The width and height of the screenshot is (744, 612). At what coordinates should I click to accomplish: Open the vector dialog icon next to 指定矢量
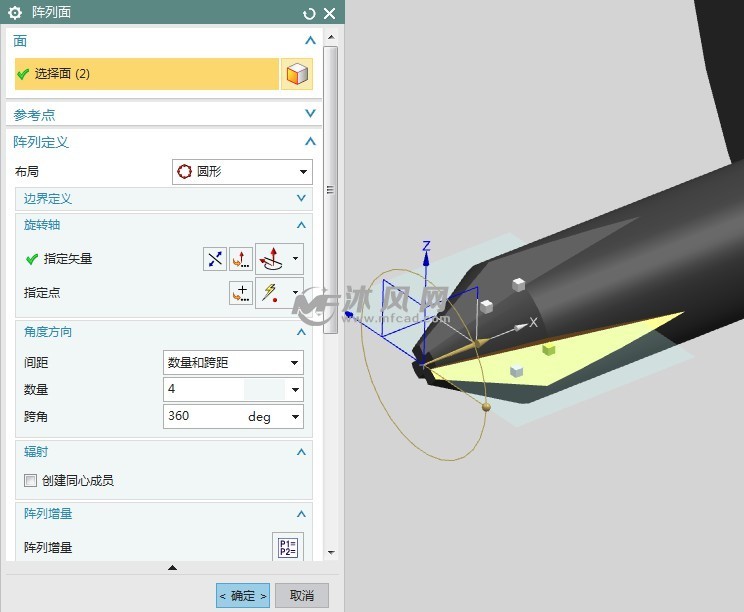(x=241, y=259)
